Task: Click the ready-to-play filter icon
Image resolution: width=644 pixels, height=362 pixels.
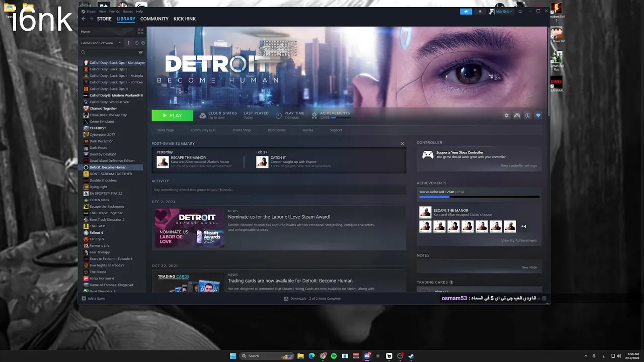Action: point(143,43)
